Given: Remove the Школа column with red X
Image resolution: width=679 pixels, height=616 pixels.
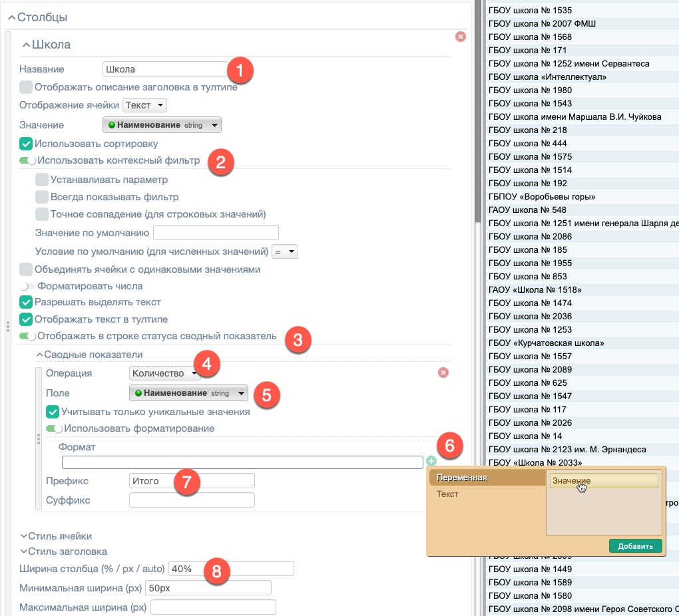Looking at the screenshot, I should click(460, 37).
